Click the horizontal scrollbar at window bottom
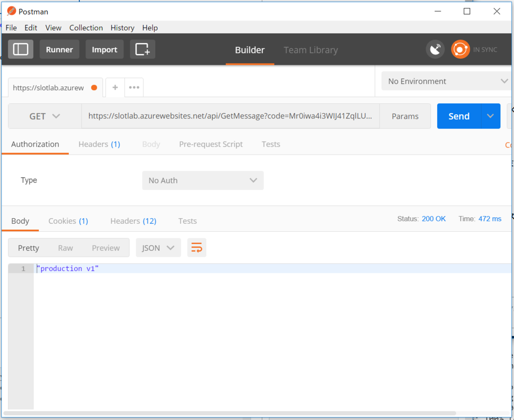514x420 pixels. pyautogui.click(x=230, y=413)
